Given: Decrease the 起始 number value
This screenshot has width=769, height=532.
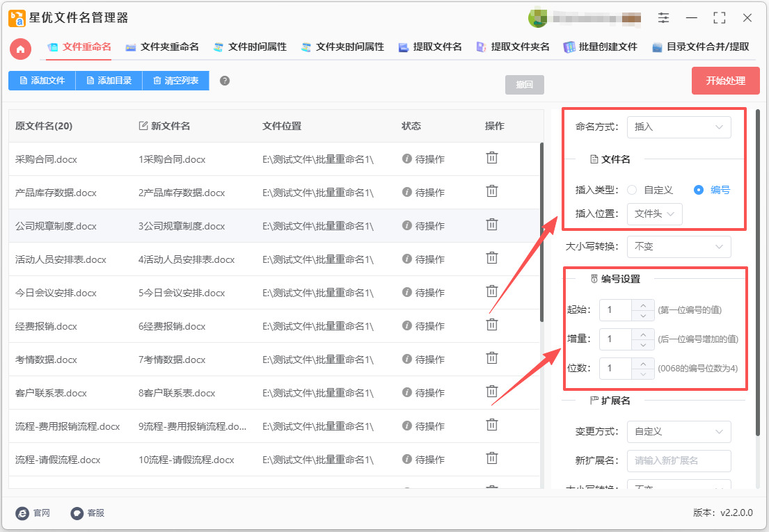Looking at the screenshot, I should [x=643, y=316].
